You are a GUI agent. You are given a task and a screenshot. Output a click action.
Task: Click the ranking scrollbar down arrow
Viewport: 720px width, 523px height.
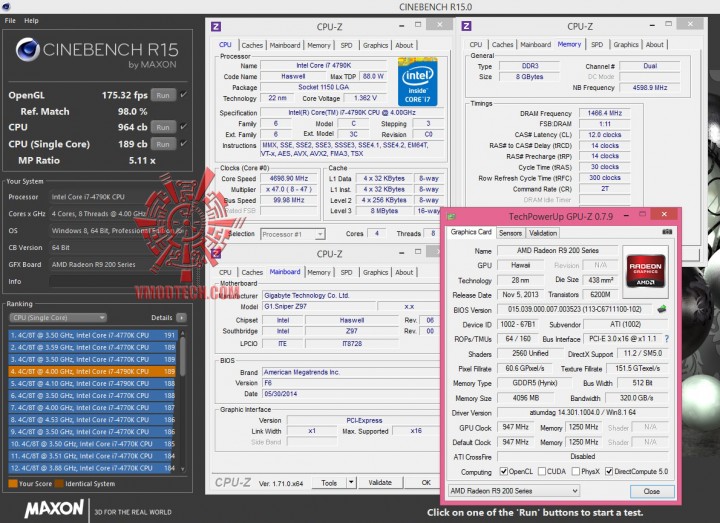coord(183,469)
